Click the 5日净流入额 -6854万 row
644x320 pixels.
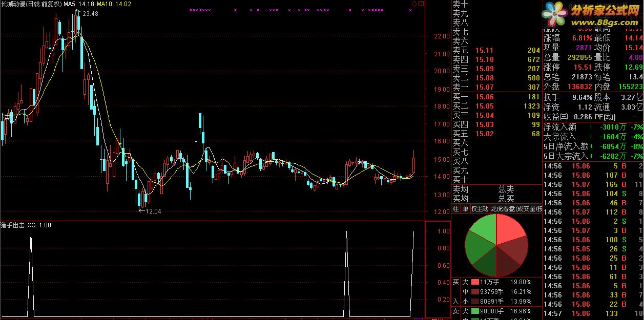pyautogui.click(x=593, y=146)
